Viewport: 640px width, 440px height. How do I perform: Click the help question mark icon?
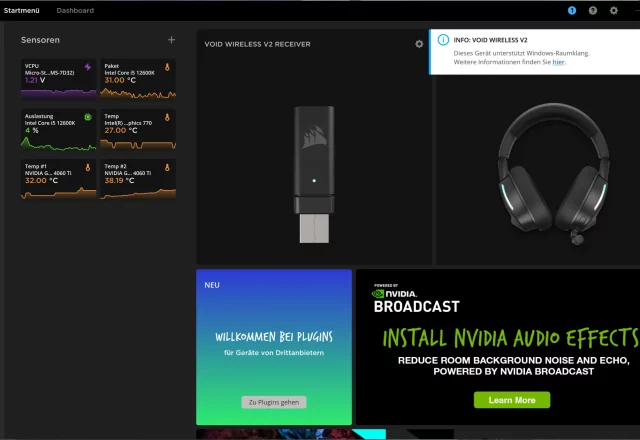593,10
